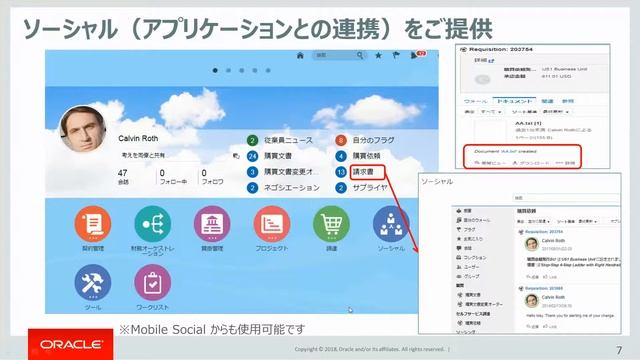This screenshot has height=360, width=640.
Task: Open the 購買依頼 link
Action: pyautogui.click(x=367, y=156)
